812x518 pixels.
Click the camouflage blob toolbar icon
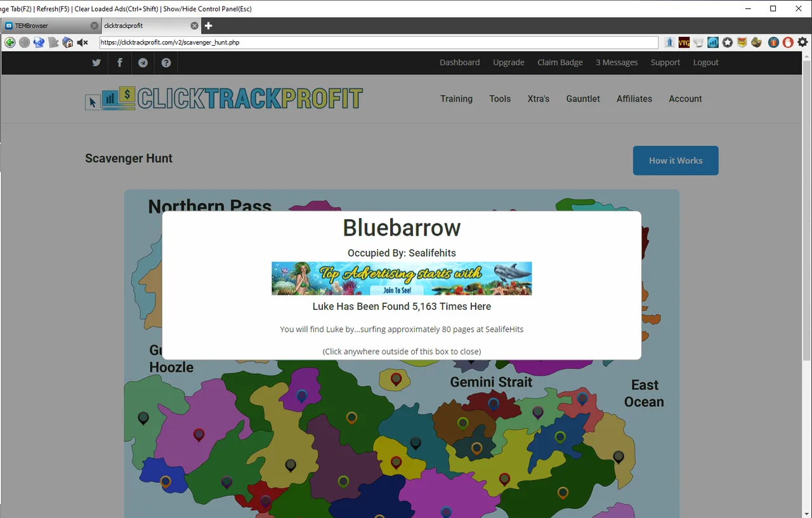(x=756, y=43)
